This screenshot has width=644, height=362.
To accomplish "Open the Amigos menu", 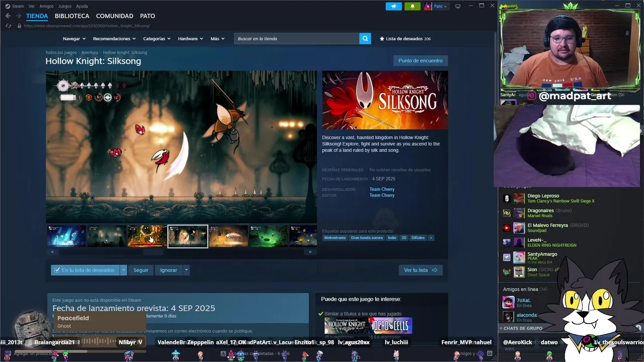I will click(x=46, y=6).
